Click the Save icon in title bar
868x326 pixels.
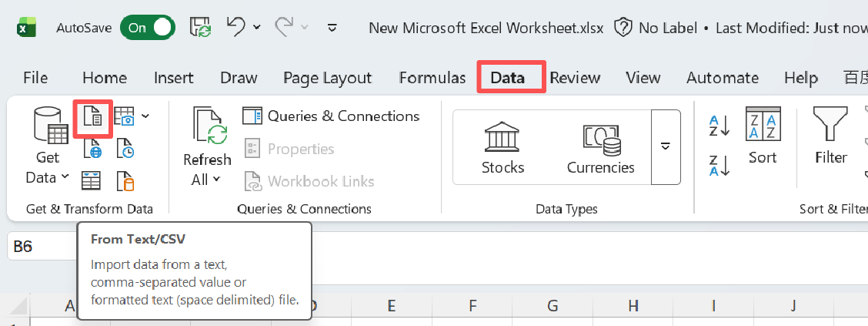(x=200, y=28)
